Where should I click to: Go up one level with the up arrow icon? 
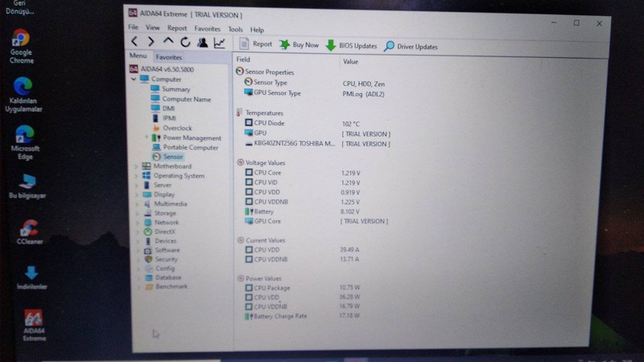coord(168,42)
